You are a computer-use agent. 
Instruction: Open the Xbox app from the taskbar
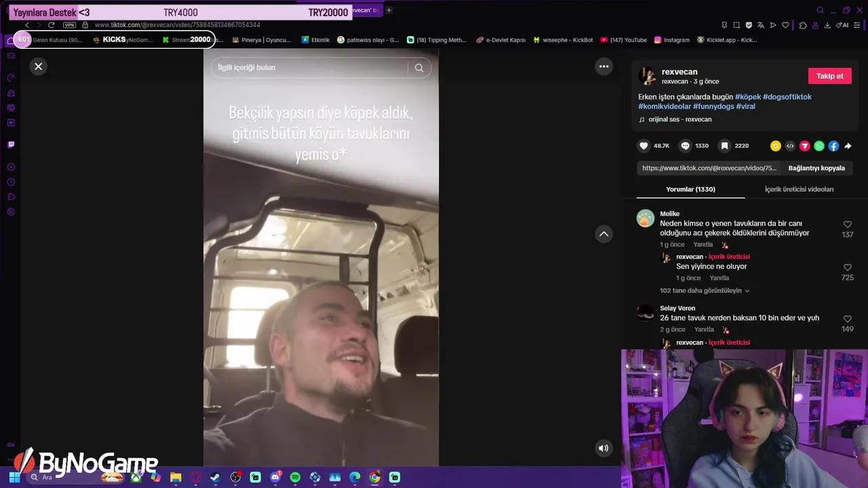[x=136, y=477]
